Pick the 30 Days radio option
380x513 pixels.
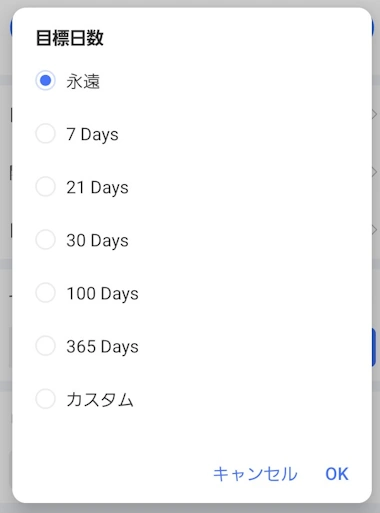[x=45, y=240]
